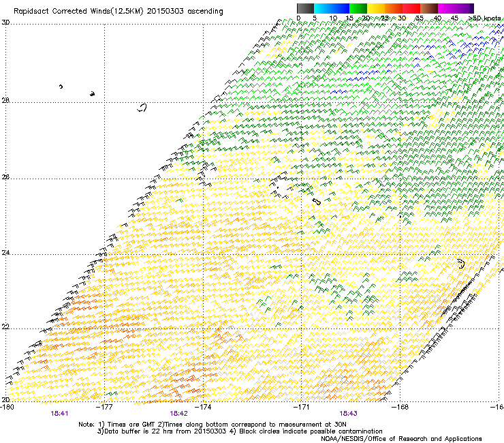Click the island outline just east of -171
Image resolution: width=504 pixels, height=443 pixels.
pos(317,202)
